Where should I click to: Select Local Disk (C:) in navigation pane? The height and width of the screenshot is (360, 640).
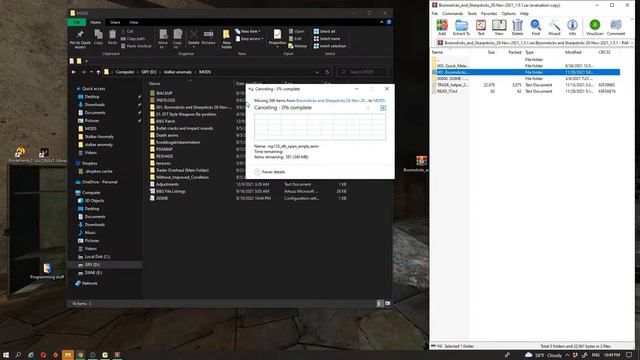(97, 257)
